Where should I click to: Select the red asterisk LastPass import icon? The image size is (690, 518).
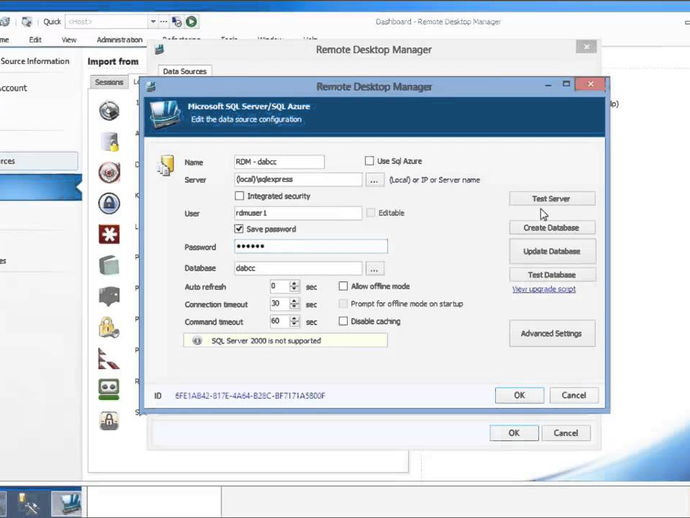pos(109,234)
